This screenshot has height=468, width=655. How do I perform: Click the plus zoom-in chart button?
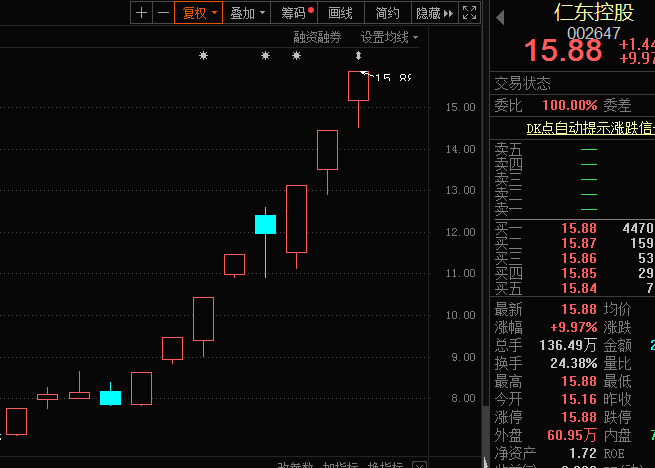(141, 13)
